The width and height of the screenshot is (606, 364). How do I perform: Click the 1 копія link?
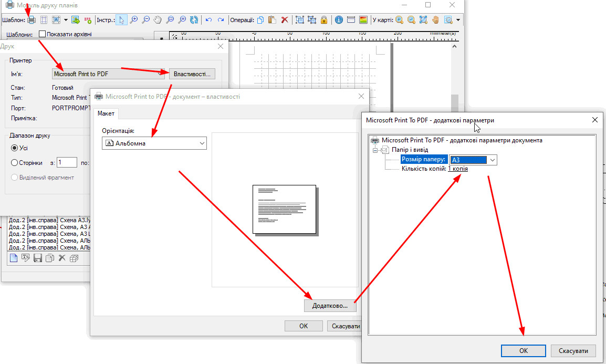457,169
